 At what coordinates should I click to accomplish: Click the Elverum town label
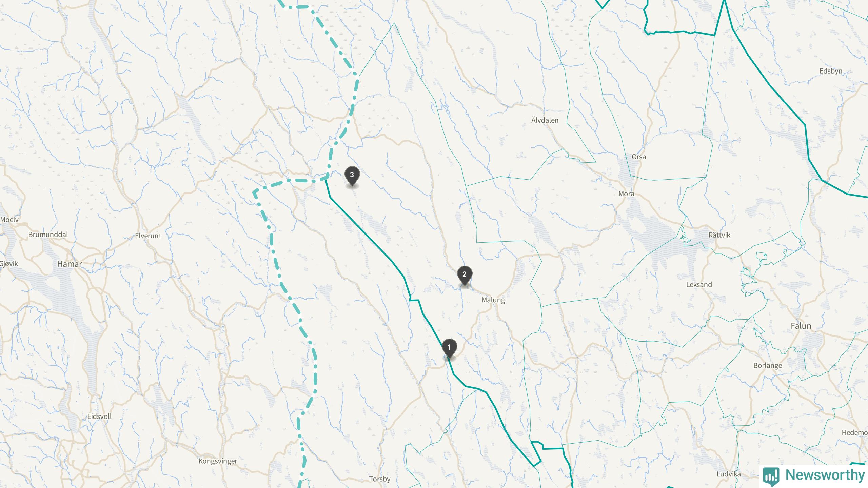point(148,236)
